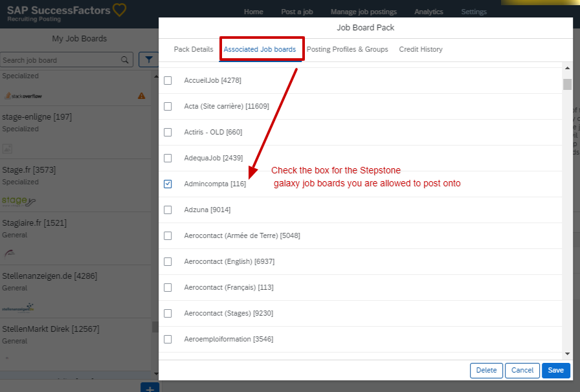580x392 pixels.
Task: Click the Job Board Pack dialog title
Action: click(366, 28)
